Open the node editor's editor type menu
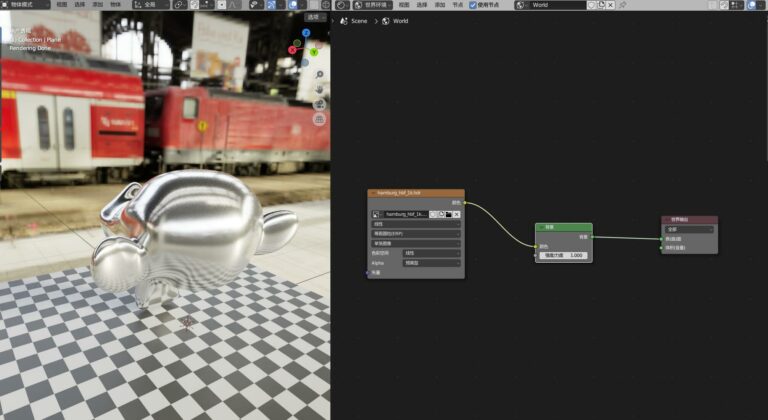The image size is (768, 420). 342,5
